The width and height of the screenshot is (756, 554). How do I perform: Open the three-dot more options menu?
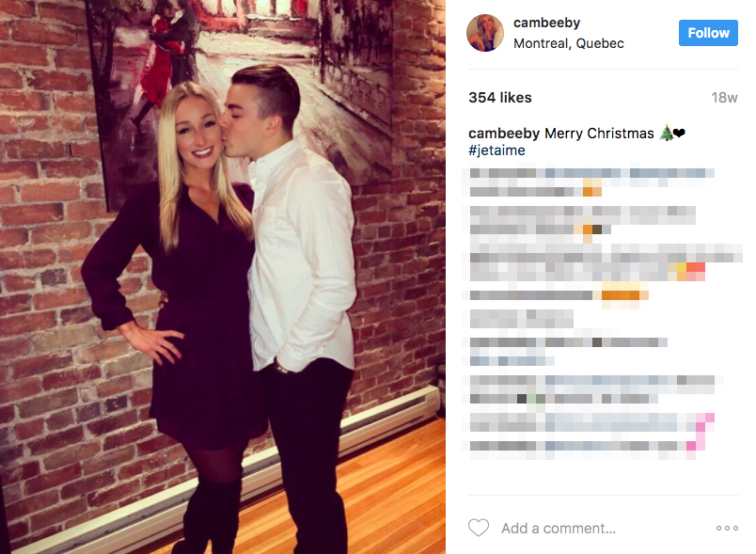coord(727,528)
